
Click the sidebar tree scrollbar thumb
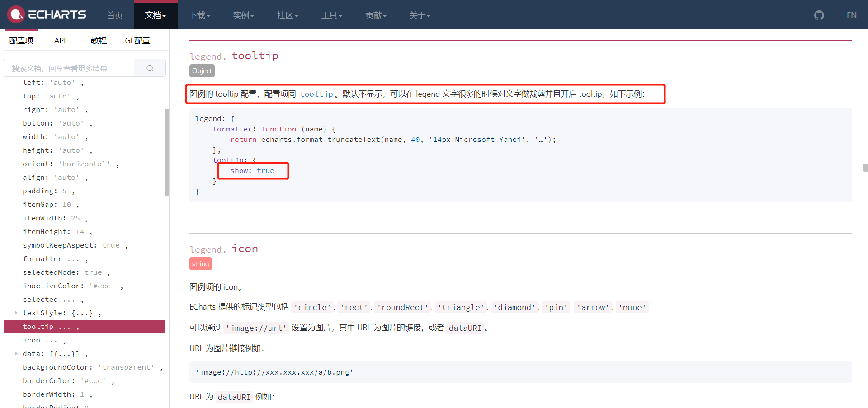click(167, 152)
